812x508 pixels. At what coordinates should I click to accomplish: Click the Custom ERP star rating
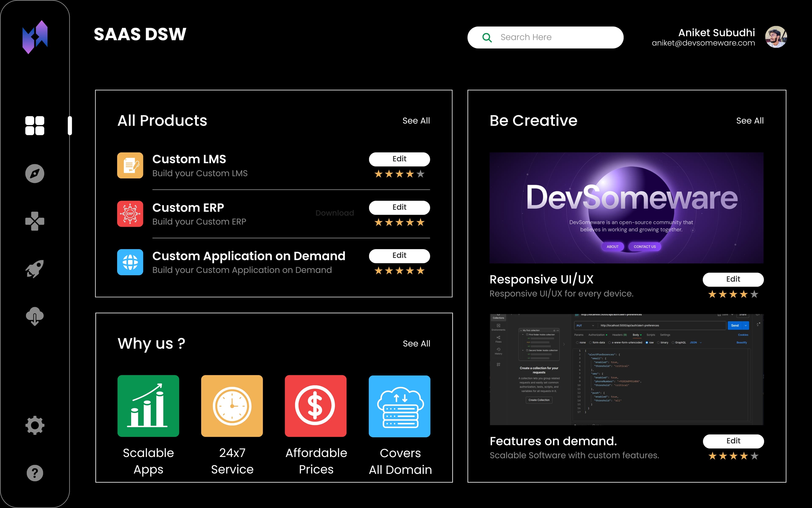click(x=399, y=222)
